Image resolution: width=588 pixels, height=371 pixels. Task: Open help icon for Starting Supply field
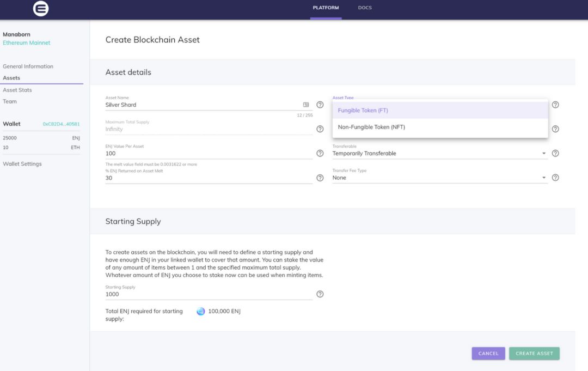320,294
